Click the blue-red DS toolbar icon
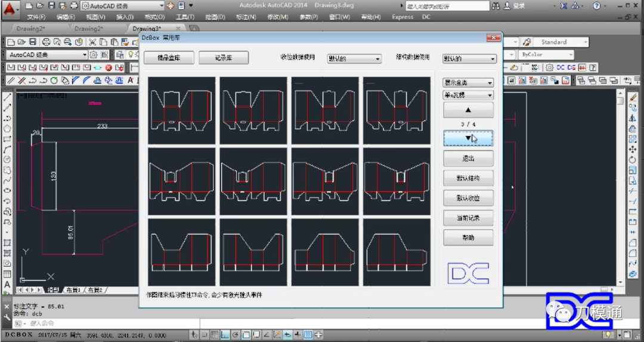The height and width of the screenshot is (342, 644). click(x=571, y=67)
